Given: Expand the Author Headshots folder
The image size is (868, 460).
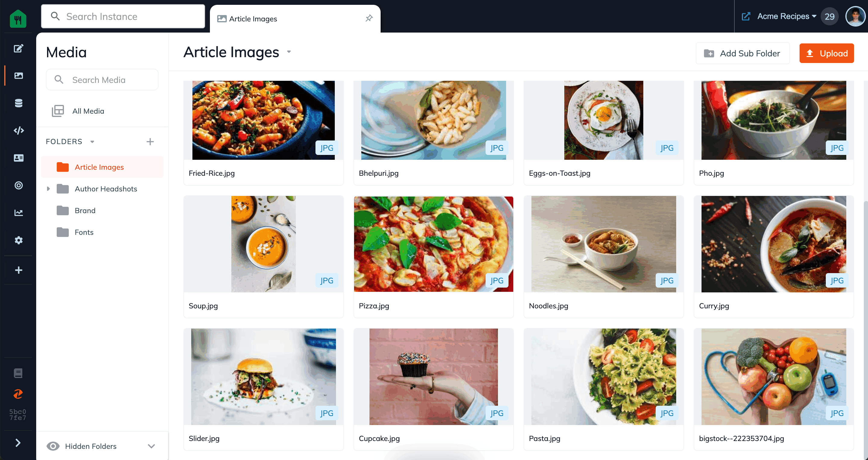Looking at the screenshot, I should [48, 189].
